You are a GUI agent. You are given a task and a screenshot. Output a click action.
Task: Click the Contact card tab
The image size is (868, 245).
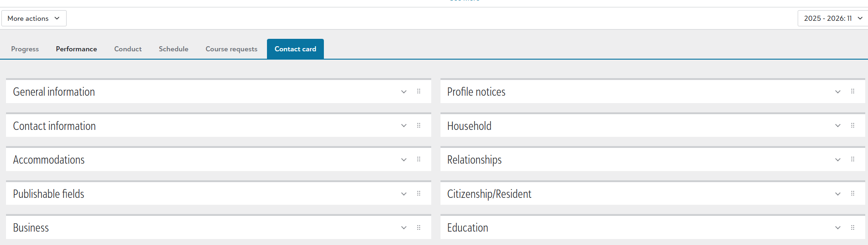tap(295, 49)
